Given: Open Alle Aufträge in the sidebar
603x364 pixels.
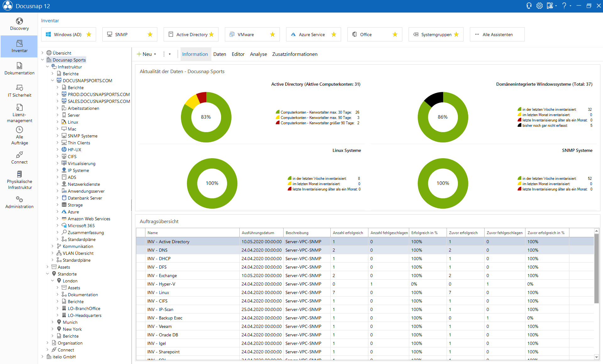Looking at the screenshot, I should 19,136.
